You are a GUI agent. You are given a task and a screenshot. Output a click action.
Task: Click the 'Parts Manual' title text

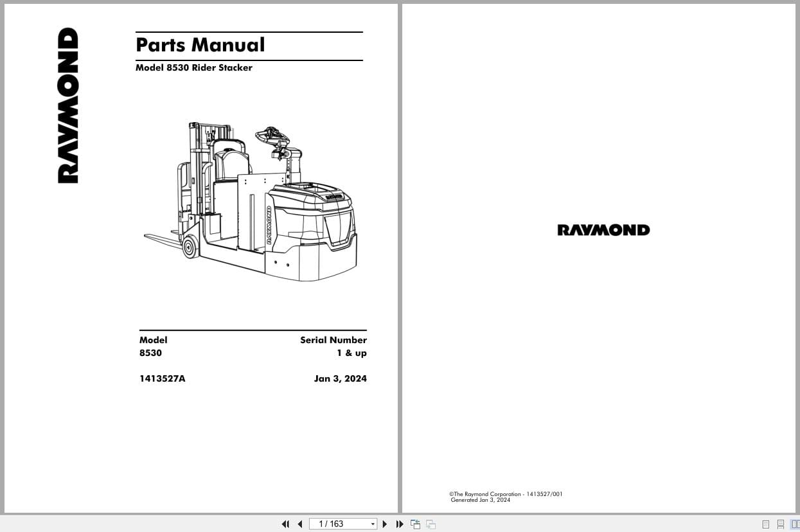[x=200, y=45]
